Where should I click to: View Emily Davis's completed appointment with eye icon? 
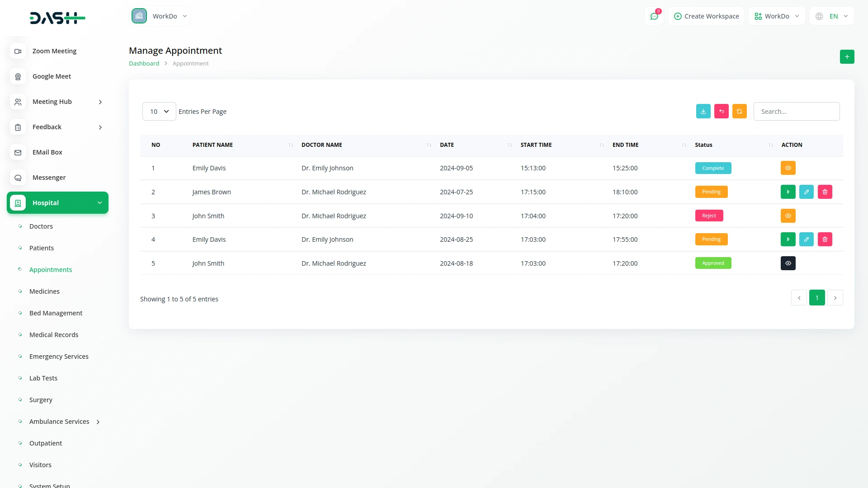pos(788,168)
